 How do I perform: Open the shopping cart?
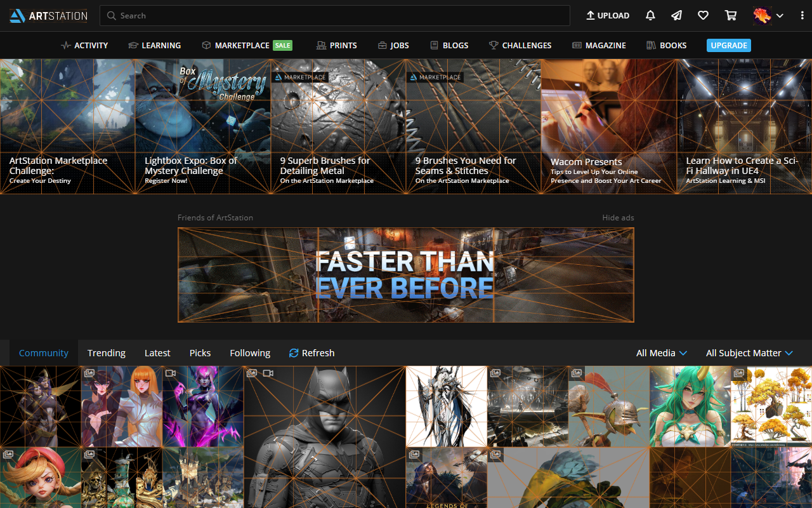coord(731,15)
